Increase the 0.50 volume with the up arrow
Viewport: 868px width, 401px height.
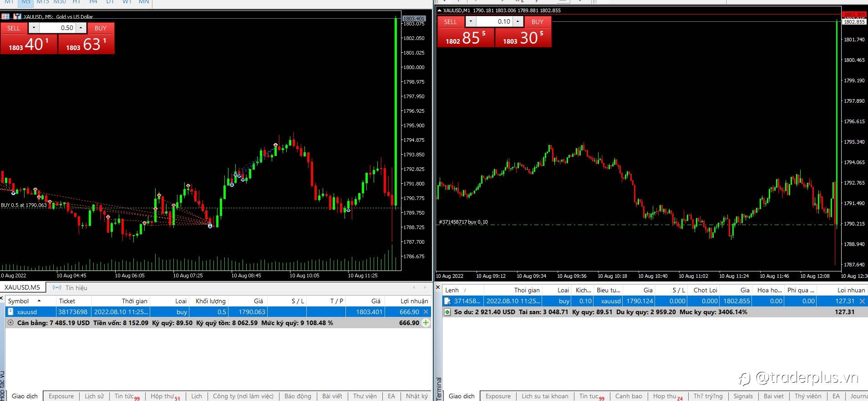coord(81,28)
